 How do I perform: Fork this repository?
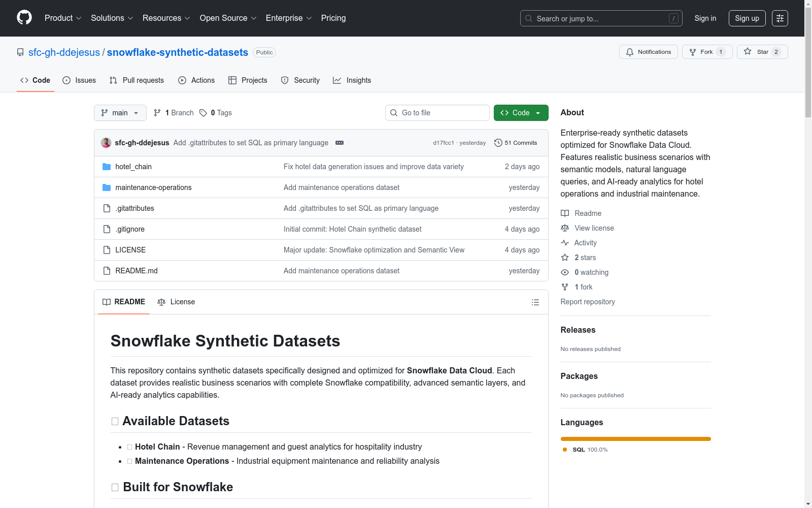[707, 52]
